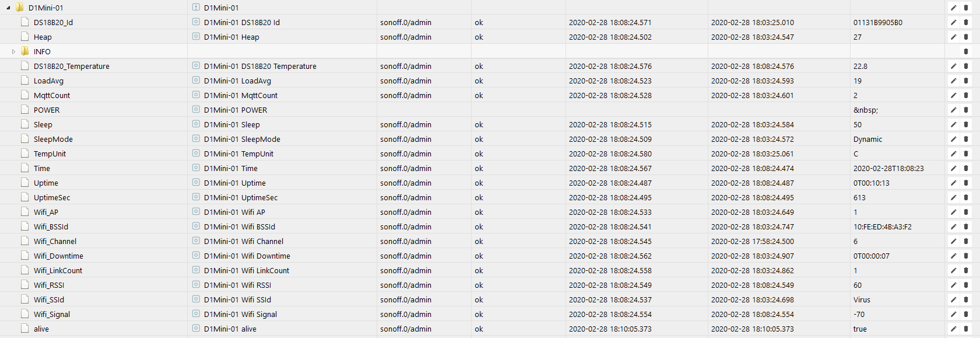Collapse the D1Mini-01 tree node
Viewport: 980px width, 338px height.
coord(8,8)
